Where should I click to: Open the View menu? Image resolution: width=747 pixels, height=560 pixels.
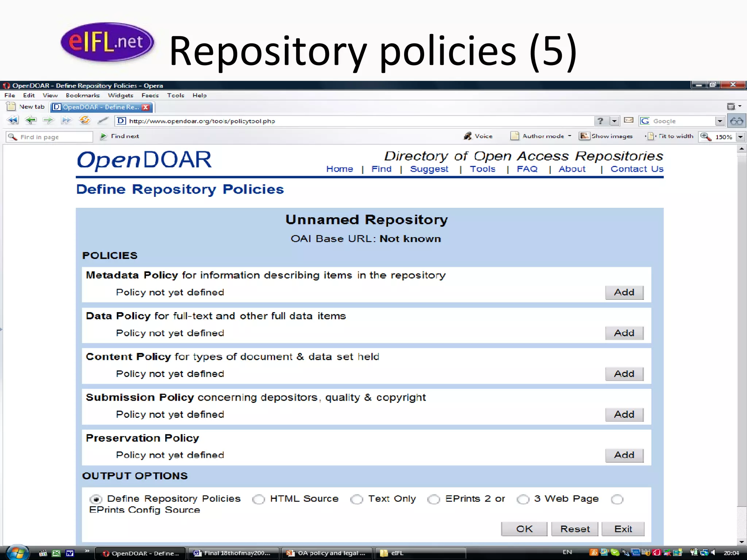(50, 95)
